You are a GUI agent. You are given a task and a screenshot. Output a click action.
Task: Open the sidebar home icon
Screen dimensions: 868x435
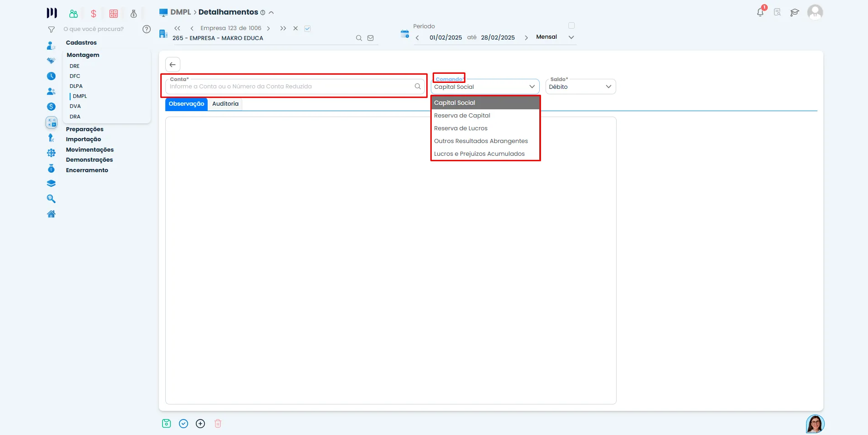(x=51, y=214)
